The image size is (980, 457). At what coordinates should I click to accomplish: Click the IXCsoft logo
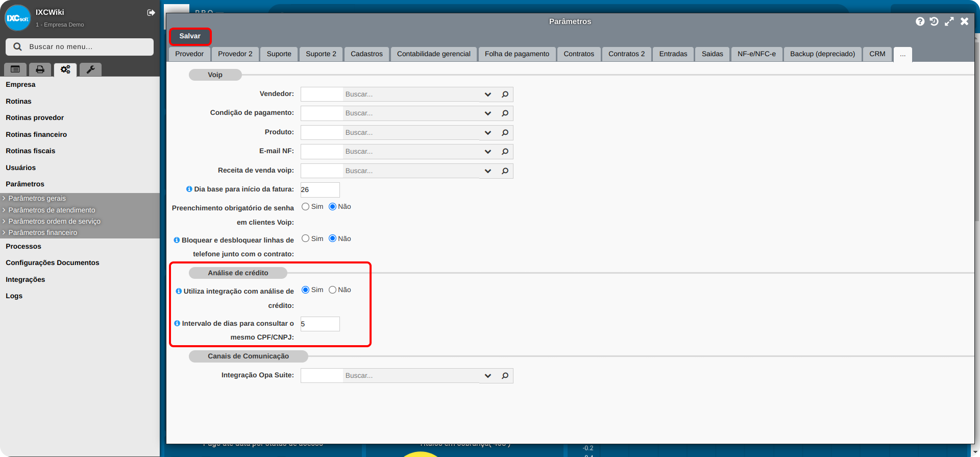click(x=18, y=18)
